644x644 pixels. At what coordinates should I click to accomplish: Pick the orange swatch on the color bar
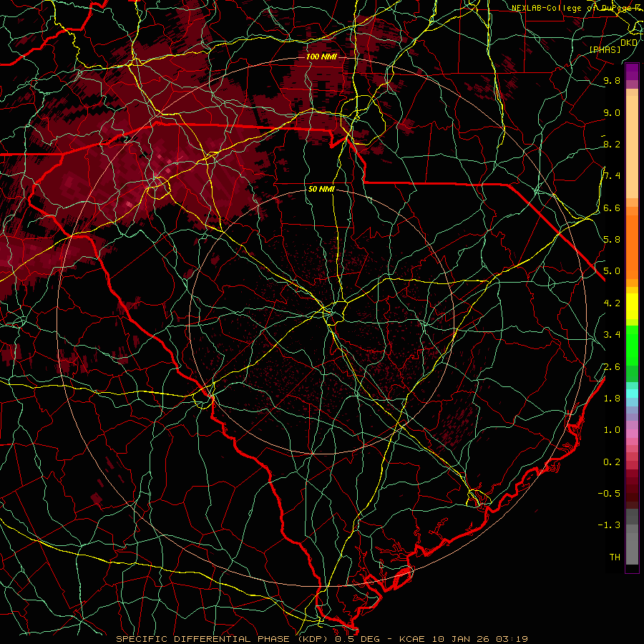coord(632,246)
